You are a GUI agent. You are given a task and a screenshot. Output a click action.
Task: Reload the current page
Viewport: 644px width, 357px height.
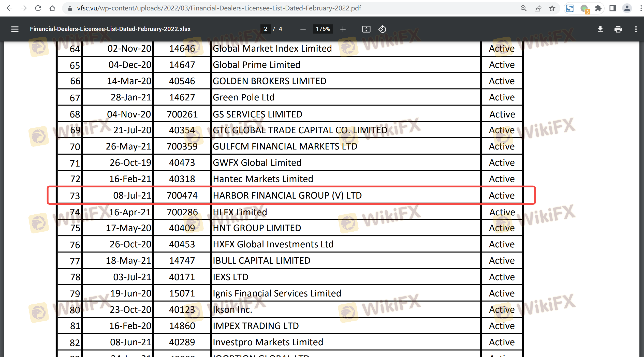tap(38, 8)
